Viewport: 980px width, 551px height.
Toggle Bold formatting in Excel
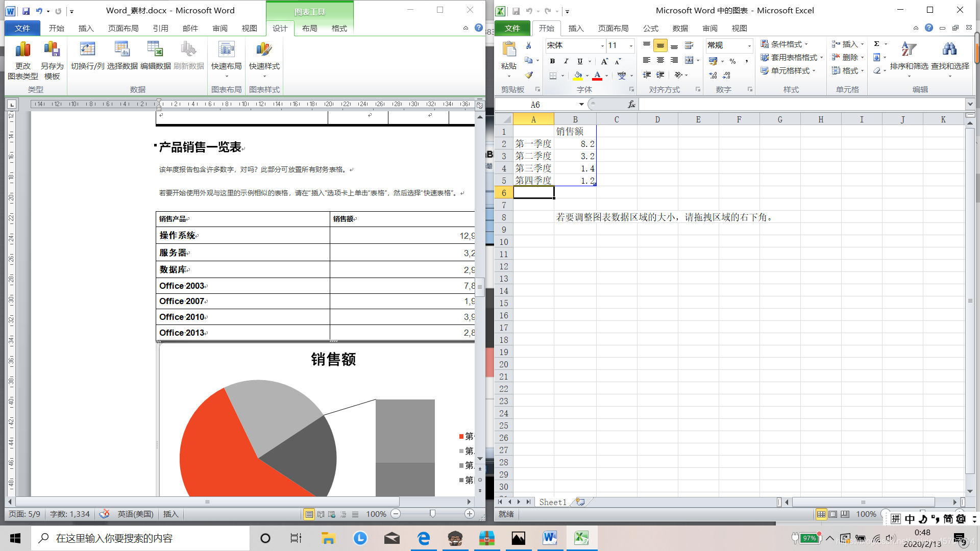coord(552,61)
